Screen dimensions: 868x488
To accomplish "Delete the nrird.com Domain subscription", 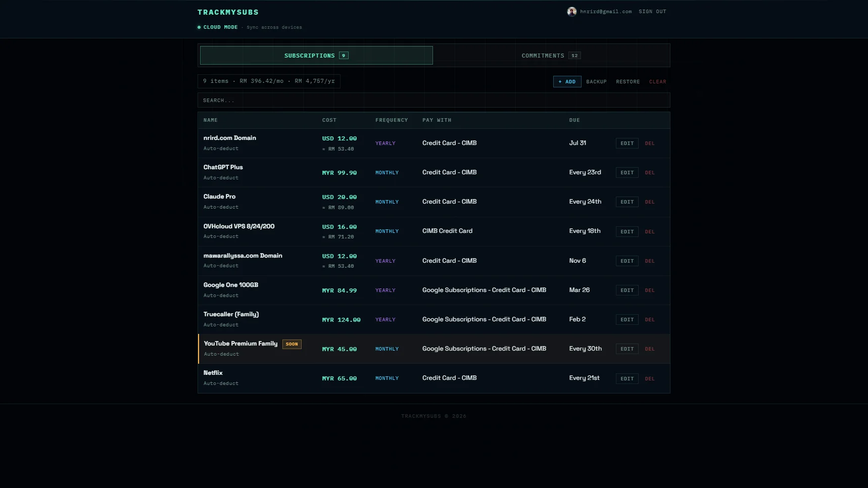I will (650, 143).
